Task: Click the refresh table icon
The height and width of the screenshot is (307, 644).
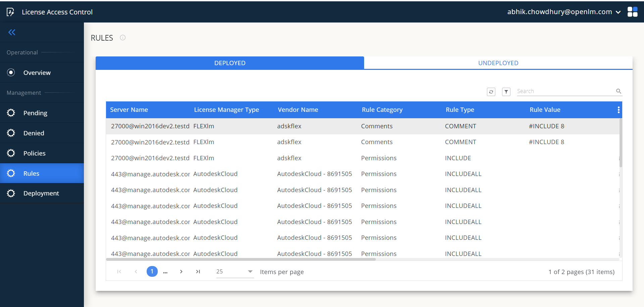Action: (x=491, y=92)
